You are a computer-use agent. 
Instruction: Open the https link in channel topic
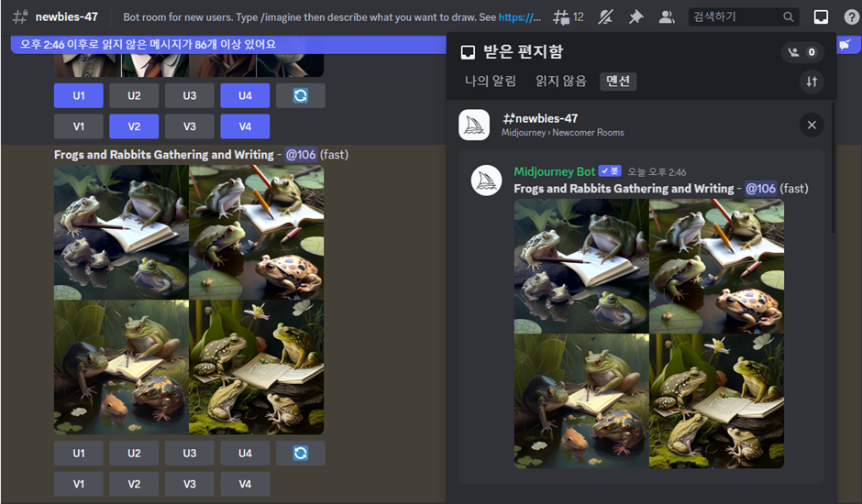tap(520, 17)
